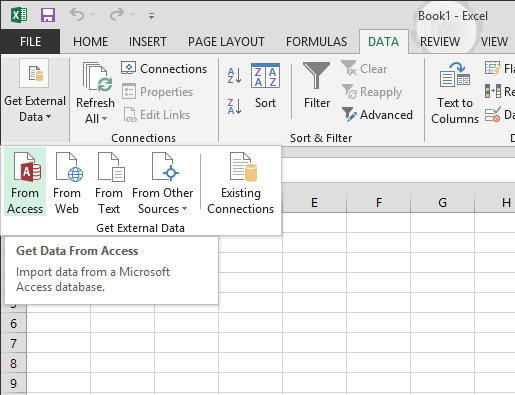
Task: Import data From Text file
Action: 109,182
